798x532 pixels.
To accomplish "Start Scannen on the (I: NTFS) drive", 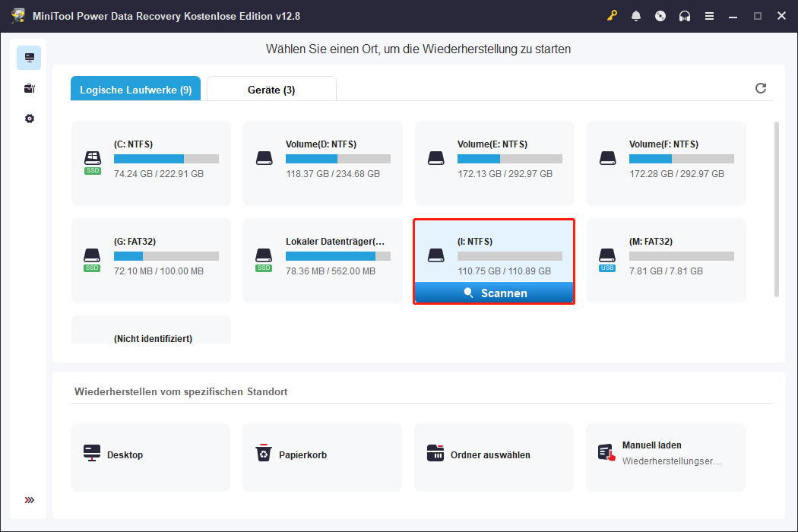I will [x=494, y=293].
